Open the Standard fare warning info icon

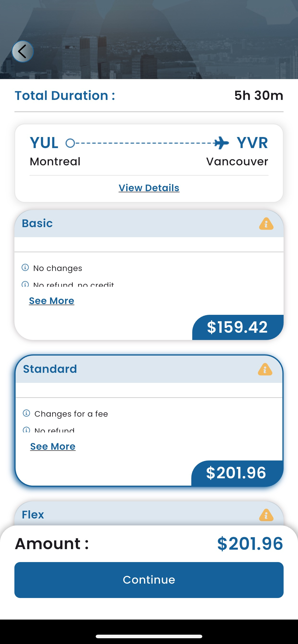point(265,369)
